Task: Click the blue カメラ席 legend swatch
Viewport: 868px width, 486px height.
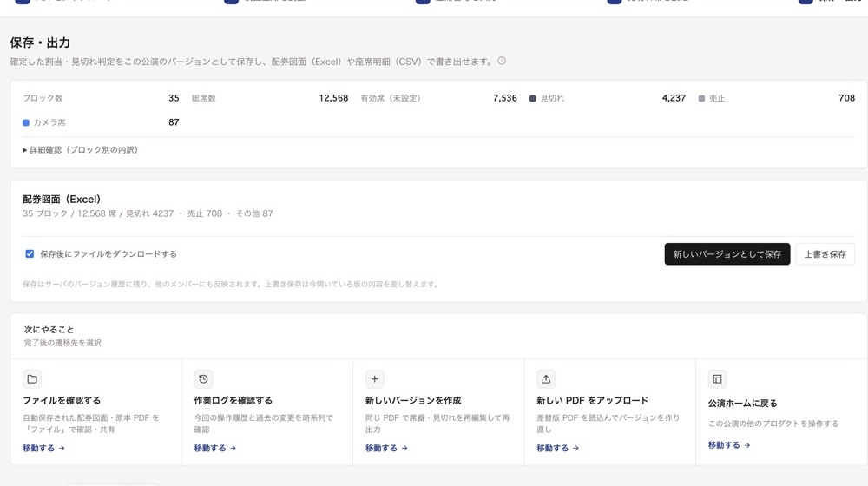Action: [x=26, y=122]
